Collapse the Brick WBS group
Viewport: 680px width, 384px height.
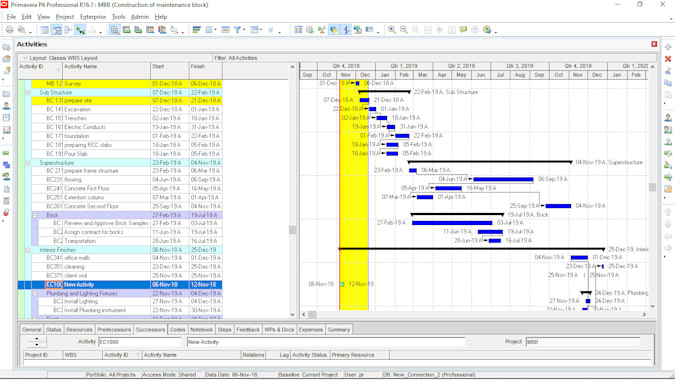[35, 215]
